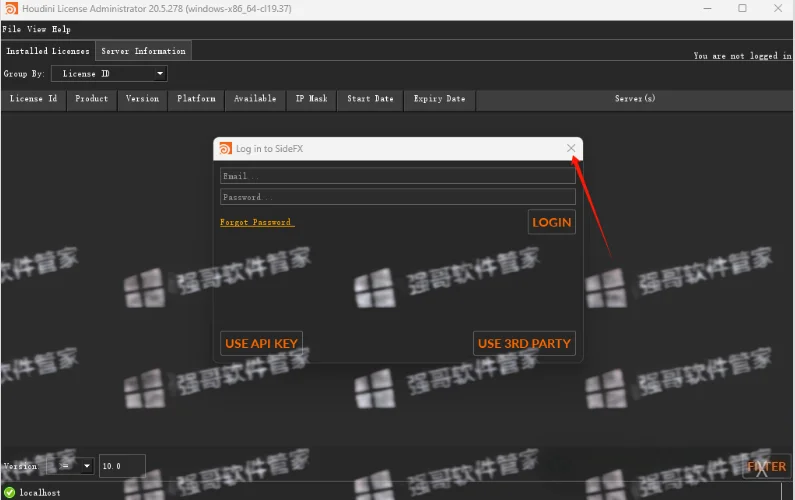Sort by Start Date column header
This screenshot has width=795, height=500.
[x=370, y=99]
